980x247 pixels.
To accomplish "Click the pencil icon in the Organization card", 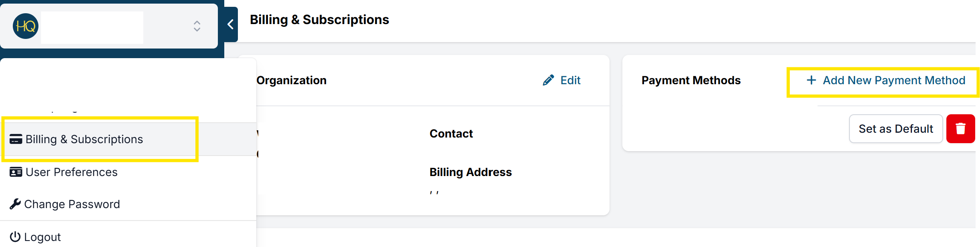I will (548, 80).
